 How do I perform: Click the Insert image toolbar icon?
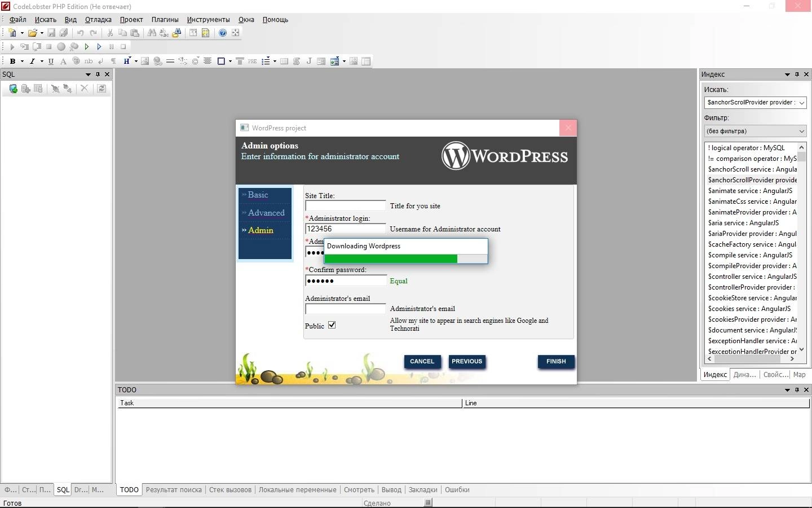(x=145, y=61)
